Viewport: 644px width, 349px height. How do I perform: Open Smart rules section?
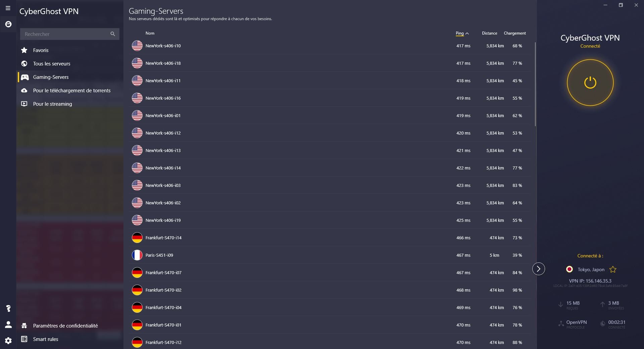(x=70, y=339)
